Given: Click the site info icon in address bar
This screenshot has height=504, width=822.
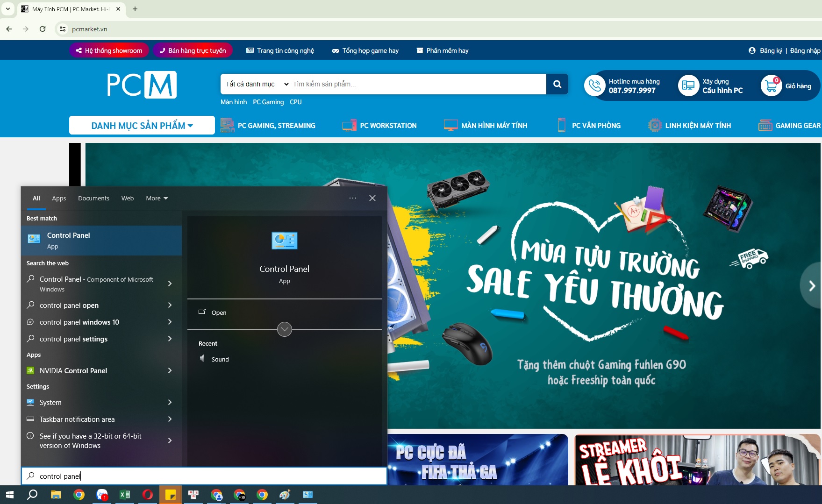Looking at the screenshot, I should point(63,29).
